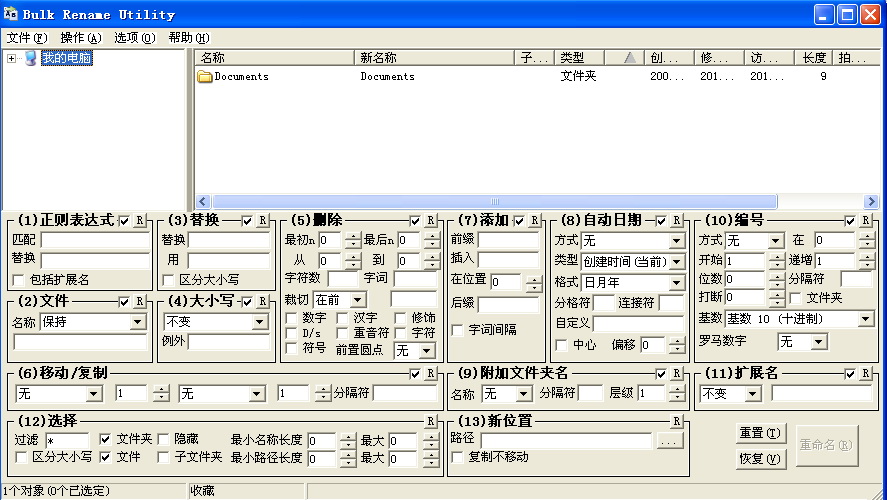The width and height of the screenshot is (887, 500).
Task: Sort by the 类型 column header
Action: [579, 58]
